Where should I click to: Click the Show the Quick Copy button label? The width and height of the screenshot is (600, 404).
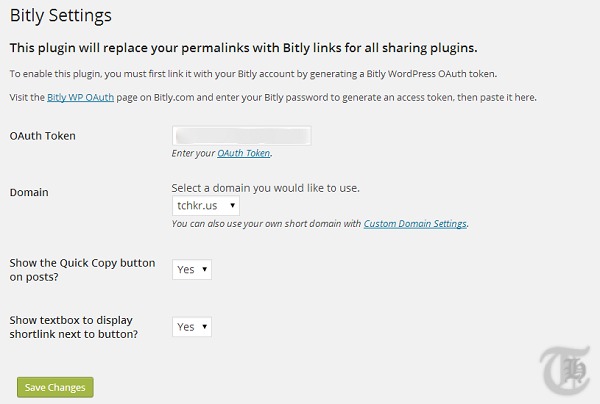[82, 270]
